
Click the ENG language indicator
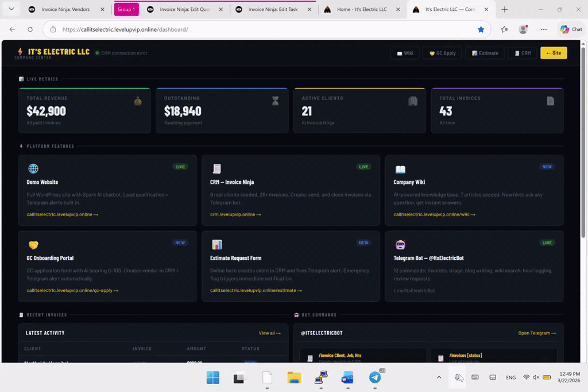[510, 378]
